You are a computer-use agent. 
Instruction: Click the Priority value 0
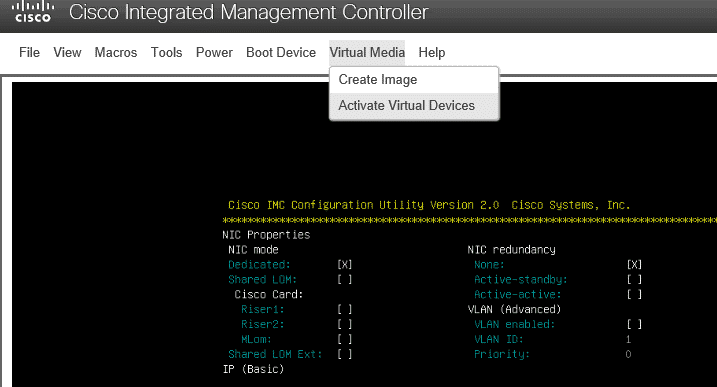pyautogui.click(x=628, y=354)
